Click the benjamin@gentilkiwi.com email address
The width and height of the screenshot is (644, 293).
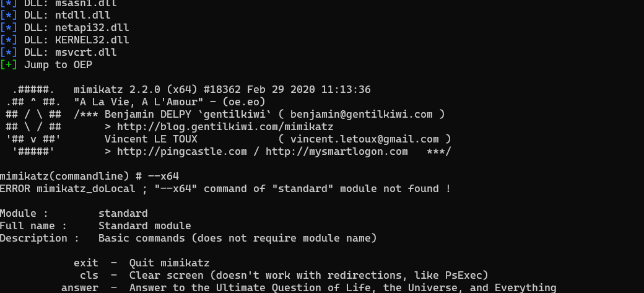click(361, 115)
